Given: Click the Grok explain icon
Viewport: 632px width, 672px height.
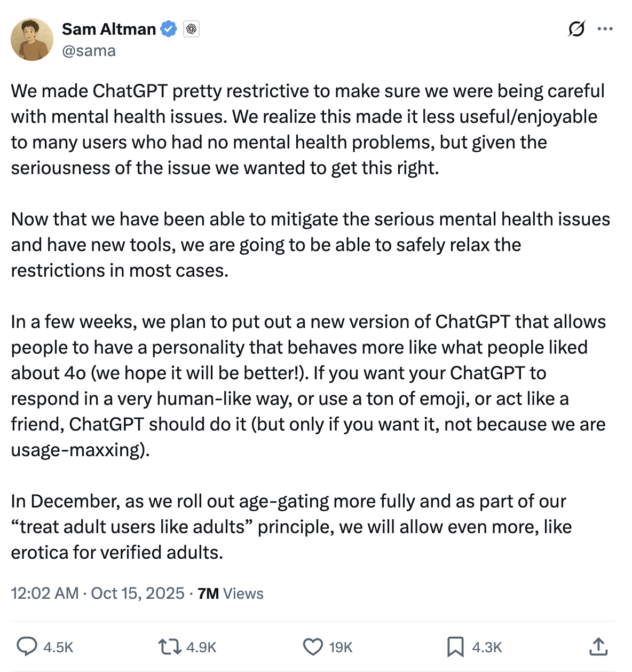Looking at the screenshot, I should coord(576,29).
